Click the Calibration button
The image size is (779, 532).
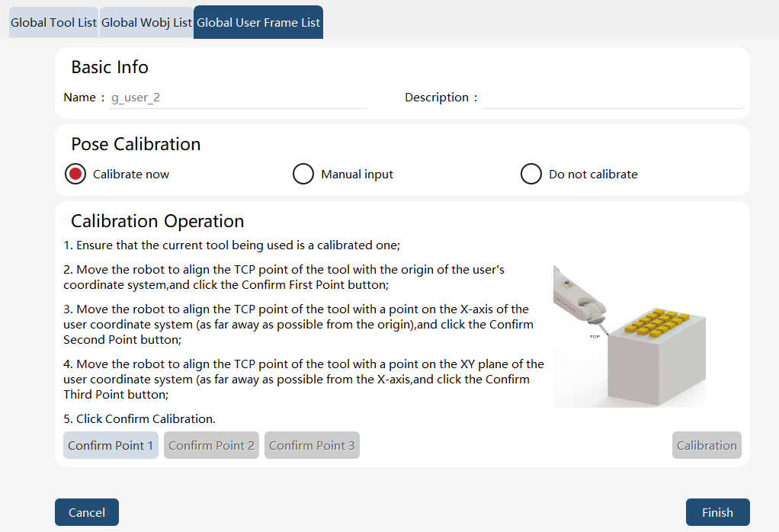707,445
